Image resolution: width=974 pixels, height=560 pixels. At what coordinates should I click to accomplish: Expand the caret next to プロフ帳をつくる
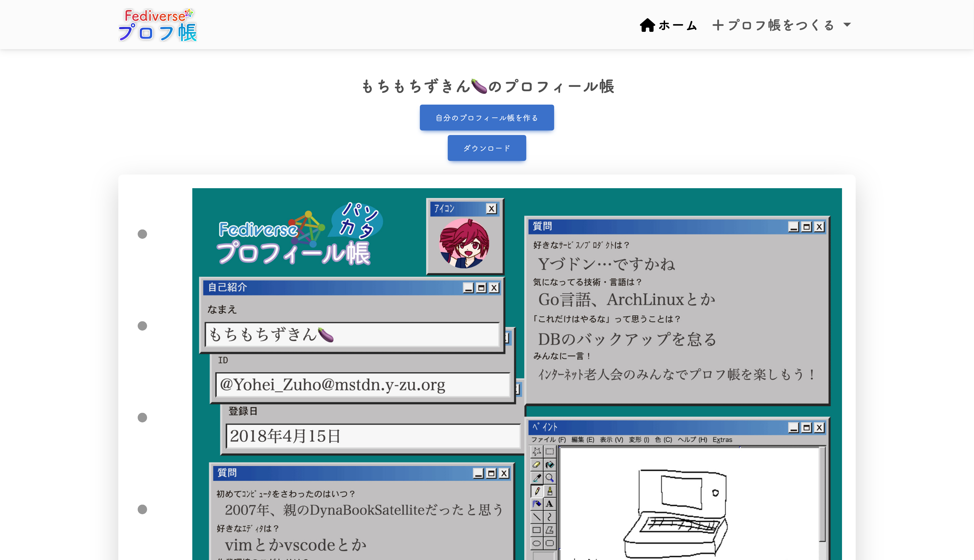(847, 25)
